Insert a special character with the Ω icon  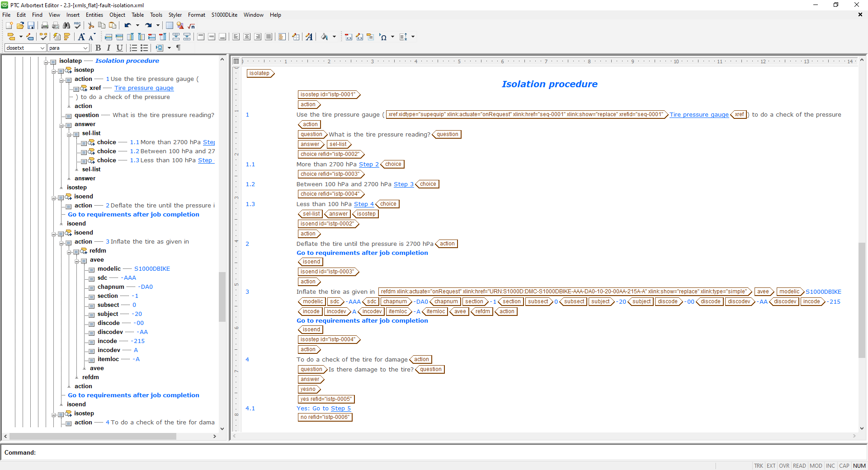pos(383,37)
